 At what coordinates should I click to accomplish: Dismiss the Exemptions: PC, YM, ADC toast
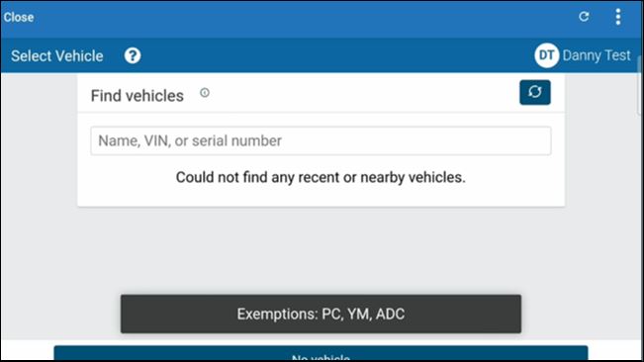pos(321,314)
